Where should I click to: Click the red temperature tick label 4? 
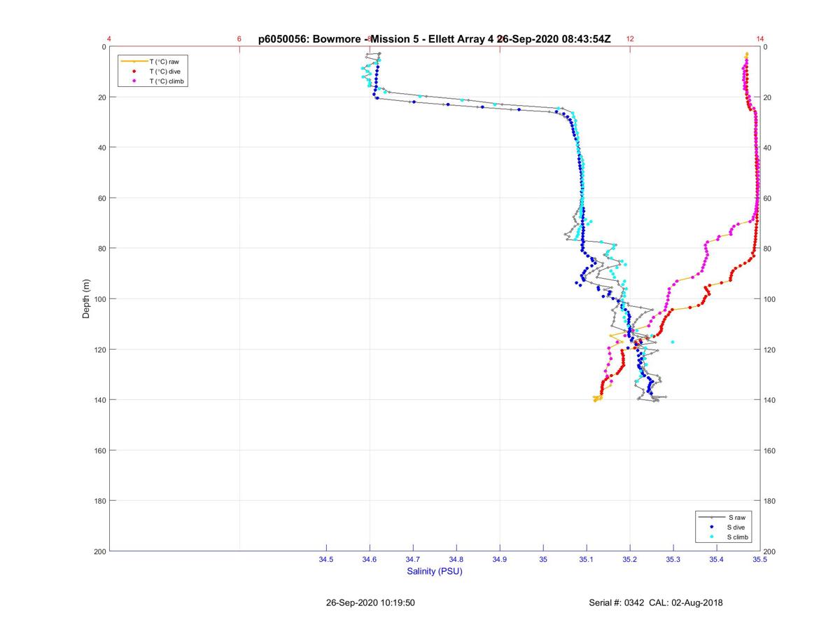coord(109,39)
